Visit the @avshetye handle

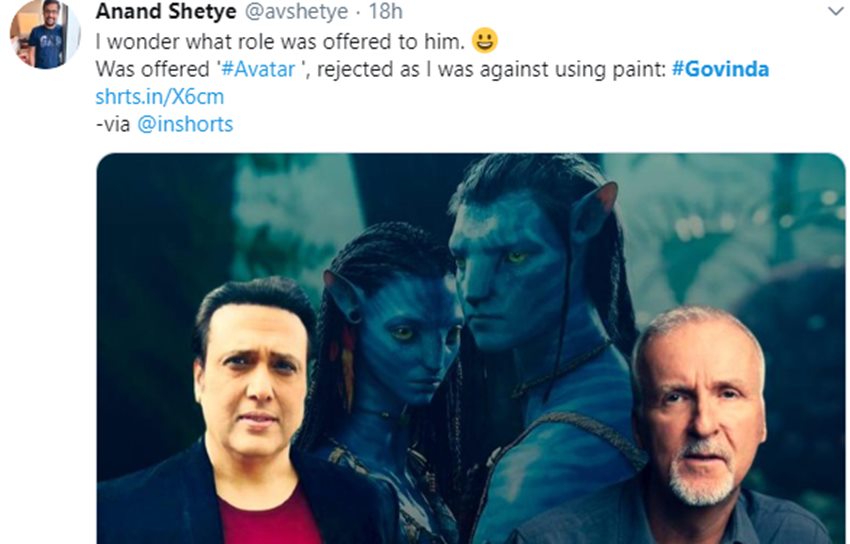coord(297,11)
